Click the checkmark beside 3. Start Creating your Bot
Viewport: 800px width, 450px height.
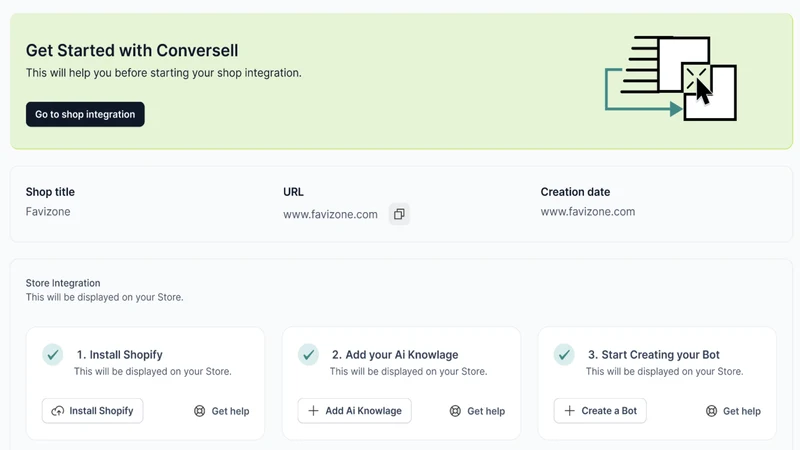pos(564,354)
